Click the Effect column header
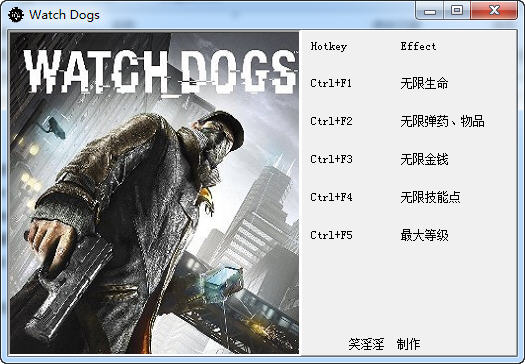Viewport: 525px width, 364px height. (418, 46)
